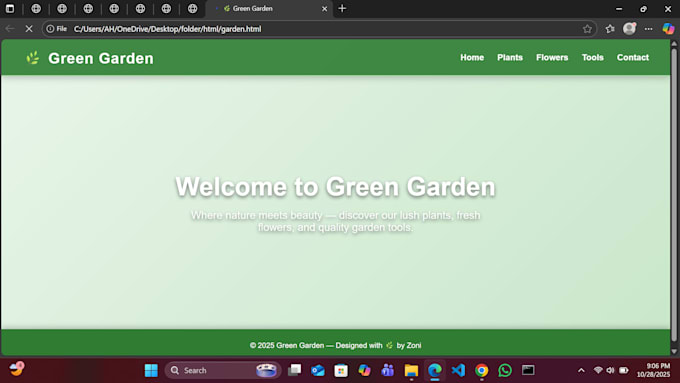Go to the Flowers page link
Viewport: 680px width, 383px height.
click(x=552, y=57)
